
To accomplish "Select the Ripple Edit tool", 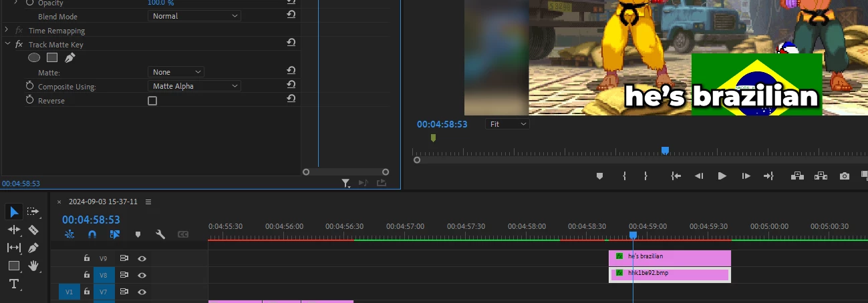I will pos(14,230).
